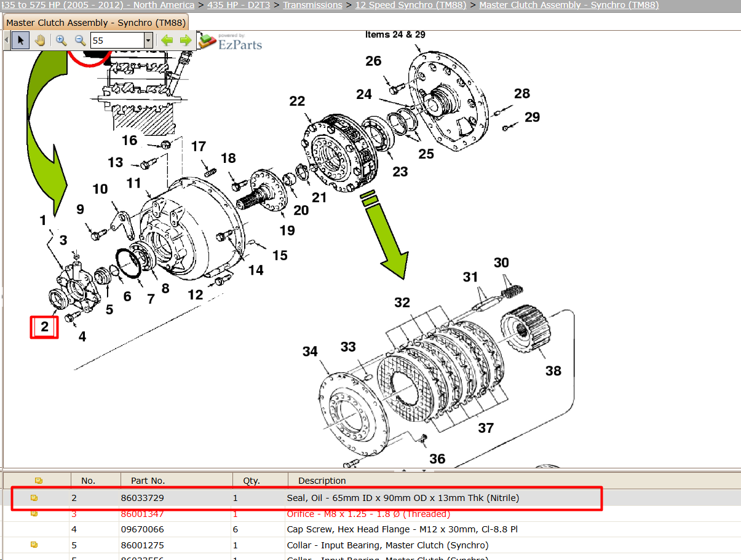Screen dimensions: 741x560
Task: Click diagram callout number 17
Action: pos(199,147)
